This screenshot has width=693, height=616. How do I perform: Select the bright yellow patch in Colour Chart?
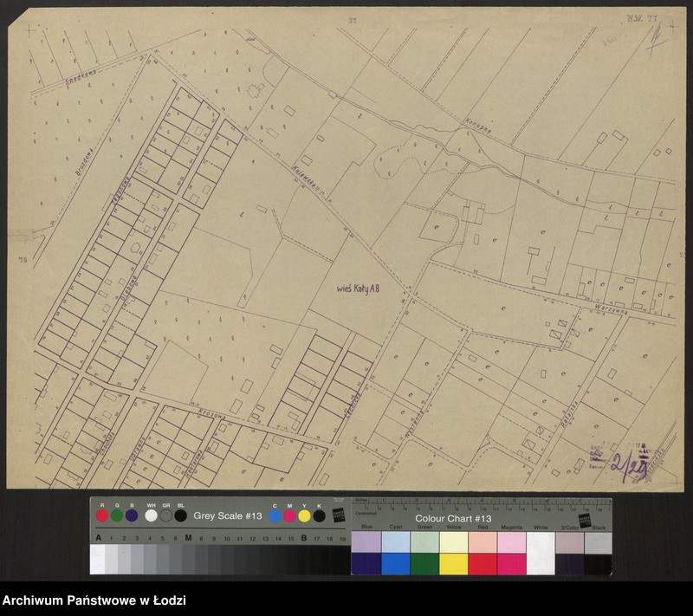click(453, 564)
